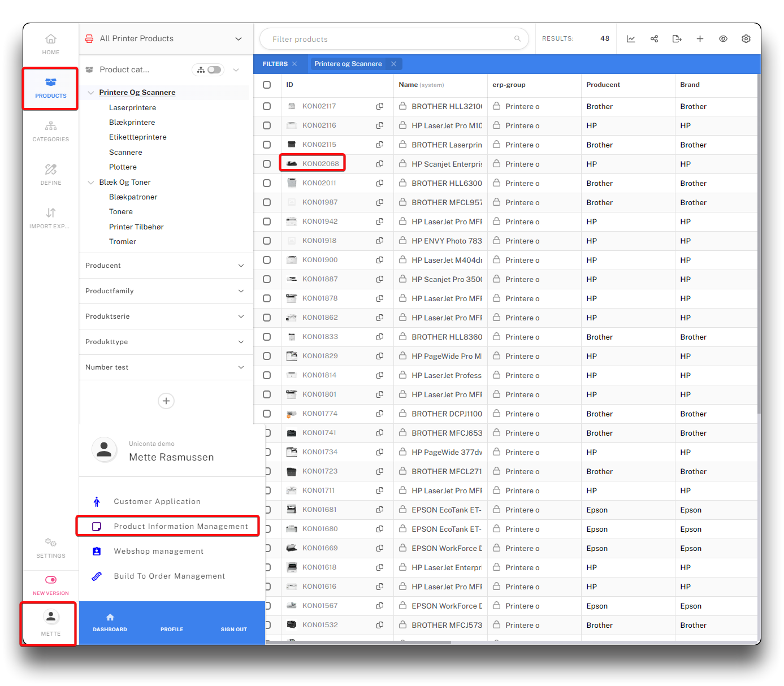This screenshot has height=686, width=784.
Task: Click the Filter products search field
Action: point(390,39)
